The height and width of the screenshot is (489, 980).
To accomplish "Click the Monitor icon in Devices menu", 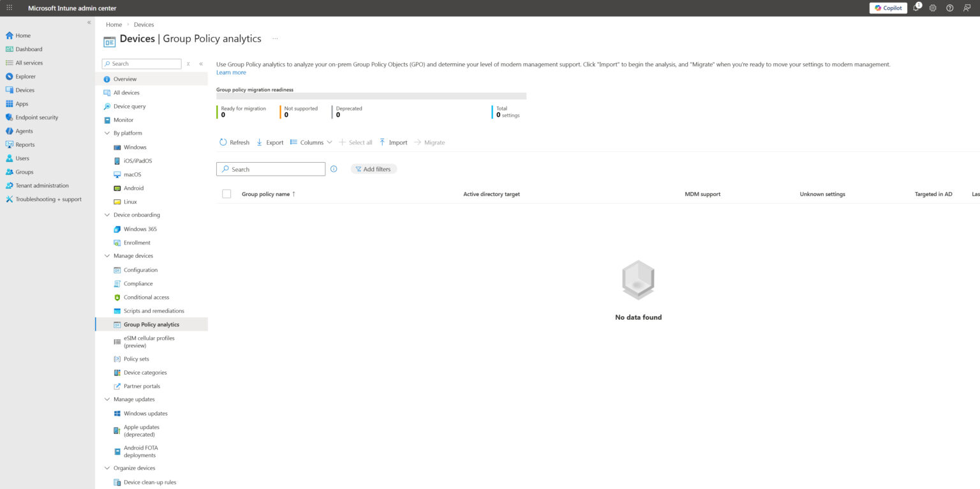I will click(107, 120).
